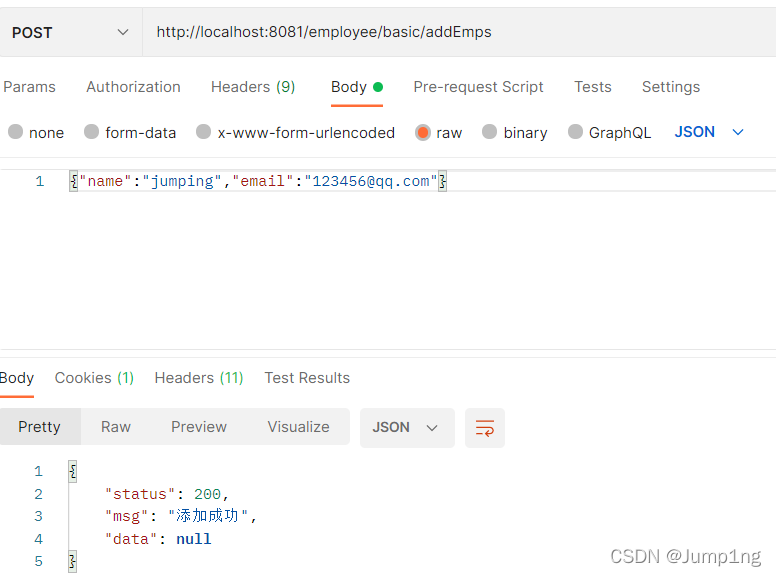This screenshot has height=576, width=776.
Task: Switch response view to Preview
Action: click(x=198, y=427)
